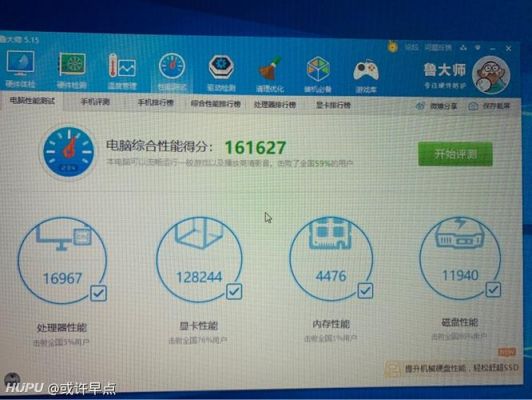Screen dimensions: 532x400
Task: Click the 鲁大师 cartoon avatar
Action: coord(491,75)
